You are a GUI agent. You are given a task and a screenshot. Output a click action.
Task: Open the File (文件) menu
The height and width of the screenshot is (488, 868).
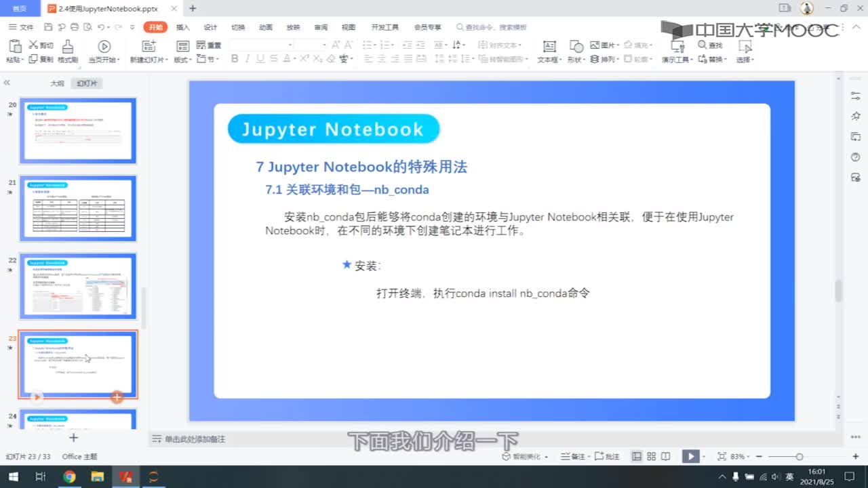(22, 27)
